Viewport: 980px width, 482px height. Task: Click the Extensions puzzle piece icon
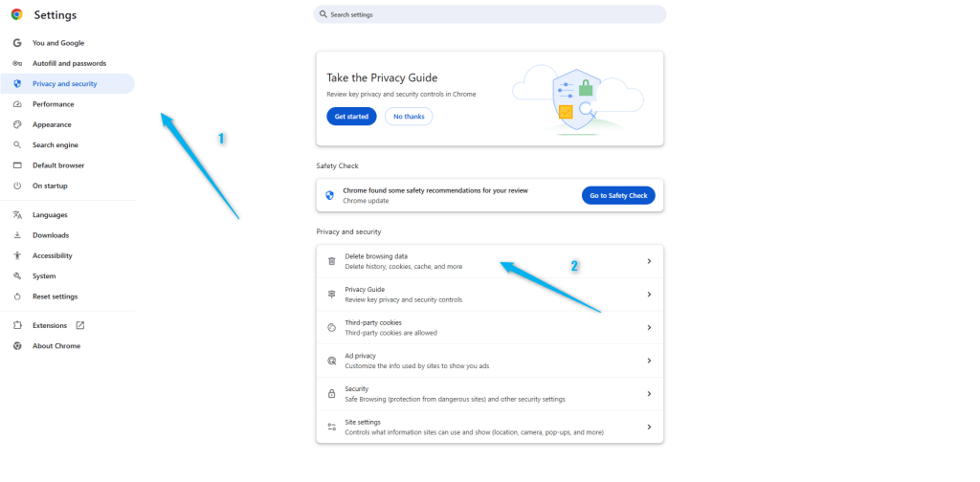point(17,325)
